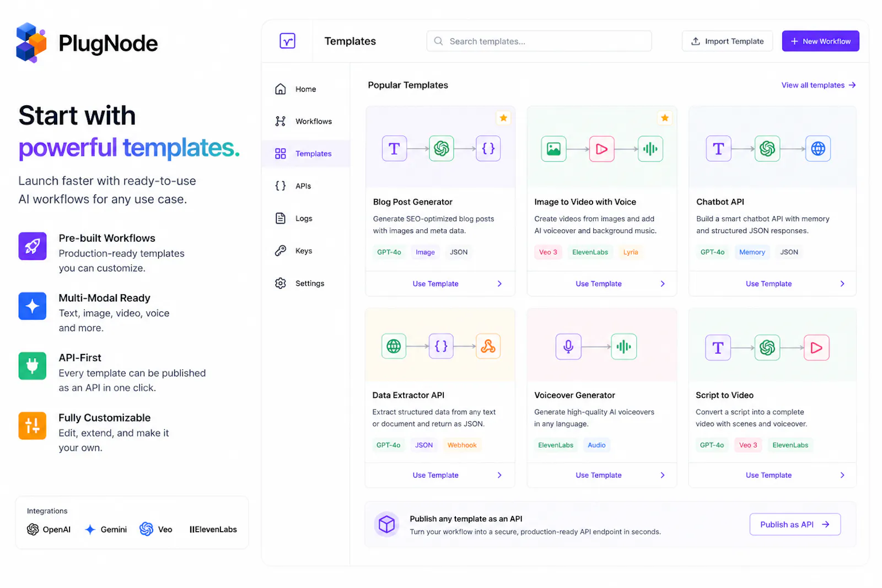The height and width of the screenshot is (588, 882).
Task: Open the Workflows menu item
Action: pyautogui.click(x=305, y=121)
